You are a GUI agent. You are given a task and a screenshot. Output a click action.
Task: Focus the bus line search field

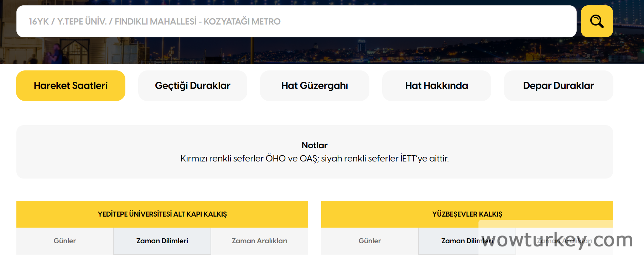[296, 21]
